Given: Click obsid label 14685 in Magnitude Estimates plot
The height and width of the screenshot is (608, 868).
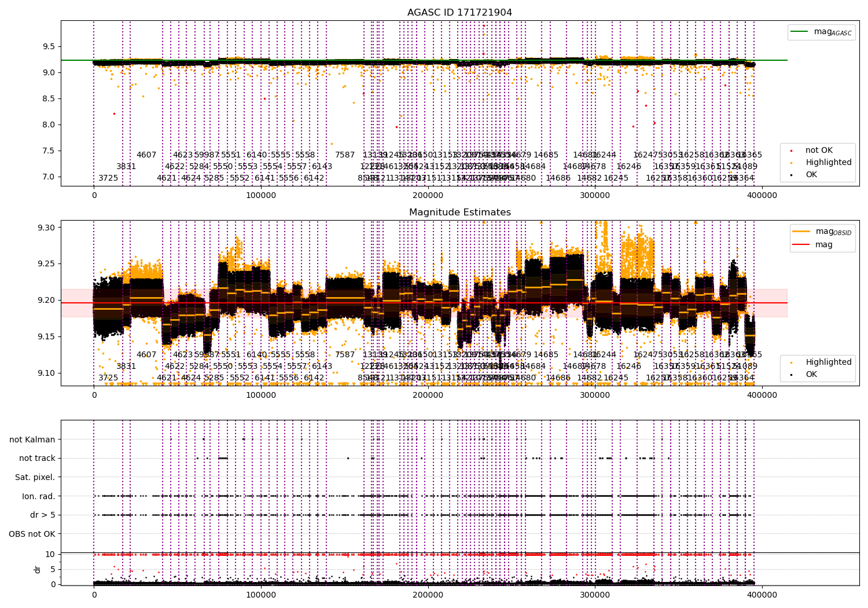Looking at the screenshot, I should click(546, 355).
